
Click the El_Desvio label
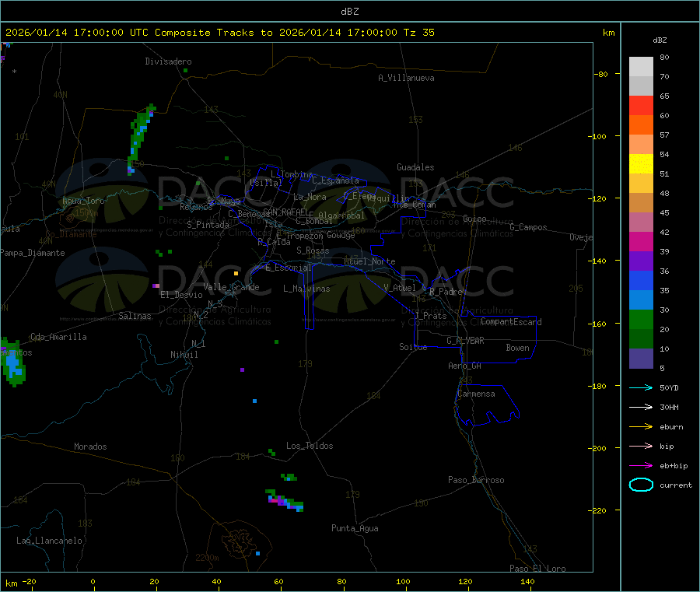point(181,295)
